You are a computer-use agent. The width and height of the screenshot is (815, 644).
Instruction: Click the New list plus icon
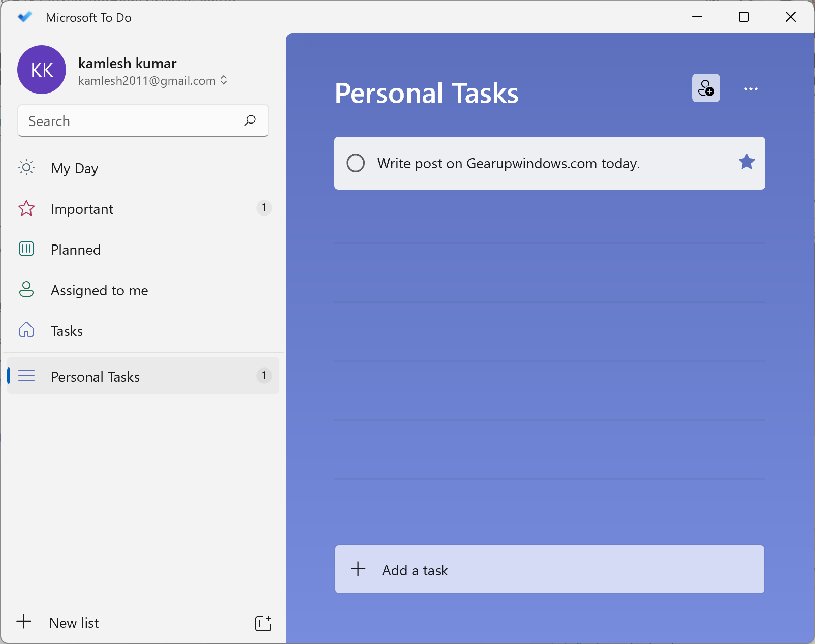click(x=24, y=621)
